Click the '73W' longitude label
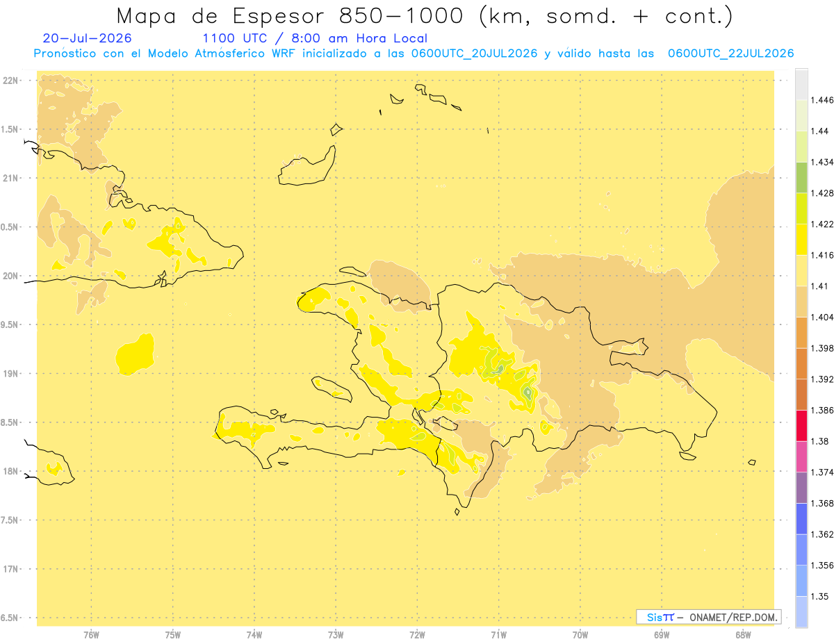 tap(336, 634)
